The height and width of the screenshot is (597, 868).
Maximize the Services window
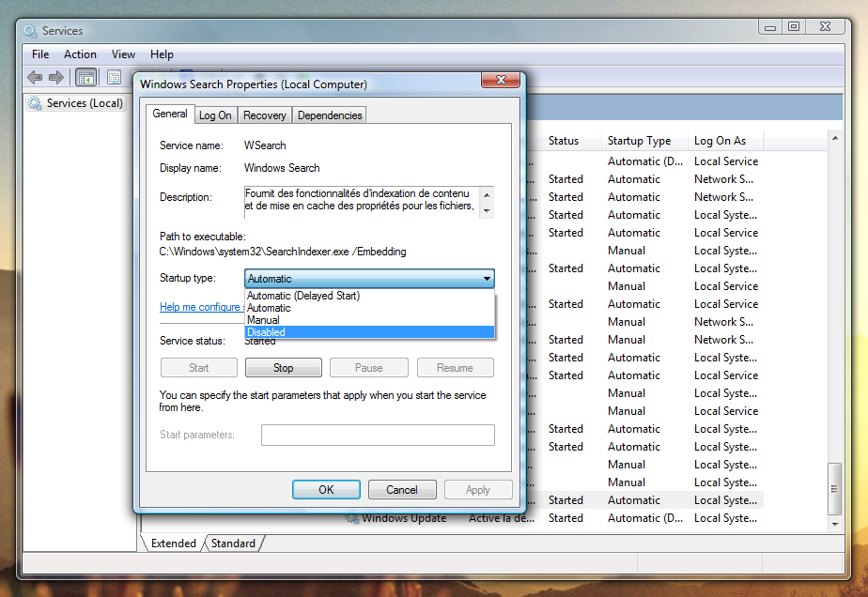click(794, 27)
